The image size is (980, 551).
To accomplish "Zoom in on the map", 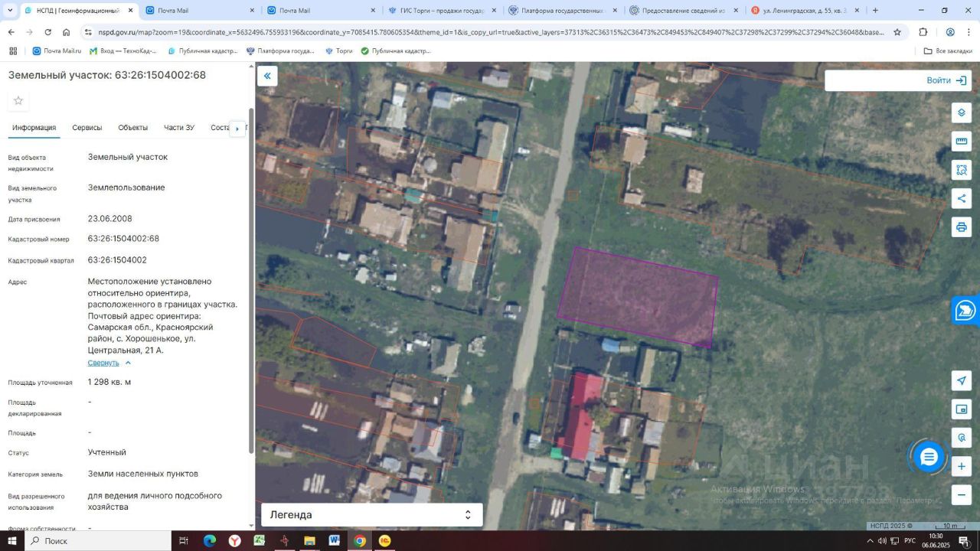I will [x=962, y=466].
